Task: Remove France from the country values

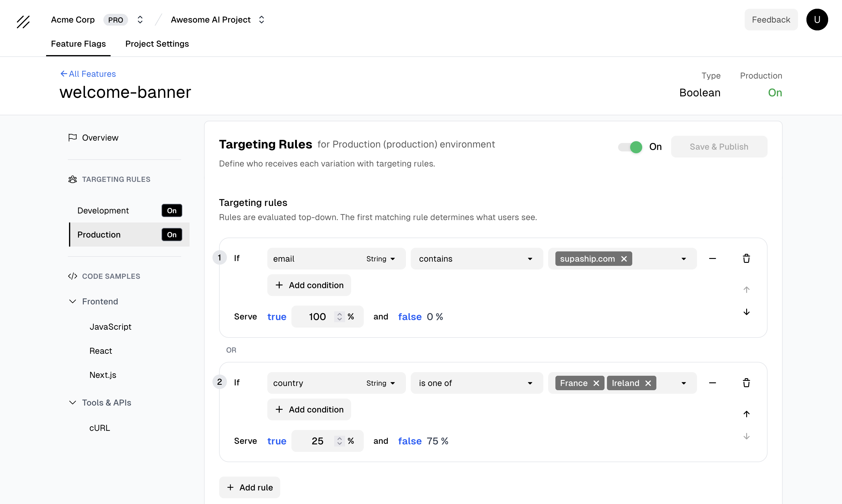Action: point(596,383)
